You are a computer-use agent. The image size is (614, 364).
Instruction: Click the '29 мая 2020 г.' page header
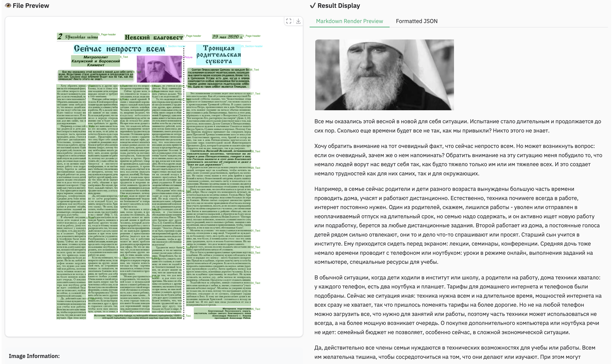click(x=227, y=37)
